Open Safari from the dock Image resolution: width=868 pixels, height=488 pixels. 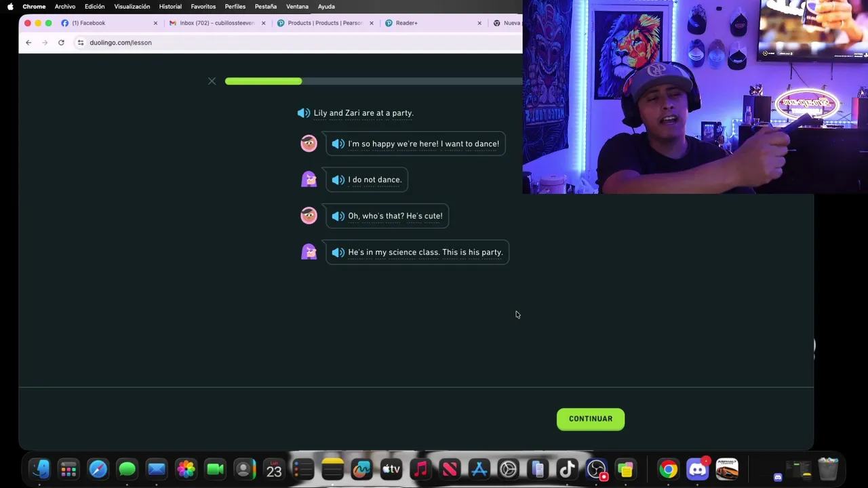pos(98,469)
